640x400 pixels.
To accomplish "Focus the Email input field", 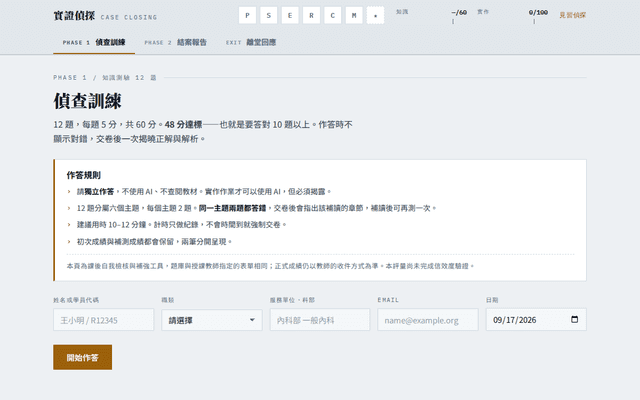I will pos(428,320).
